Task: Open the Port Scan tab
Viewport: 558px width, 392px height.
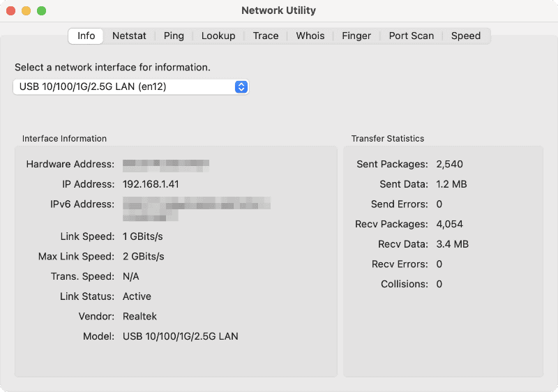Action: pos(411,36)
